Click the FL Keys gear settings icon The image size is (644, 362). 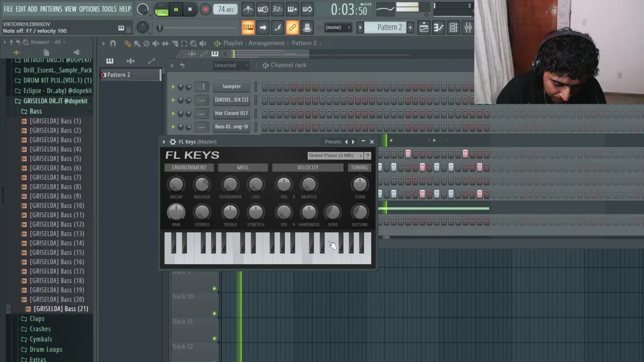(173, 142)
